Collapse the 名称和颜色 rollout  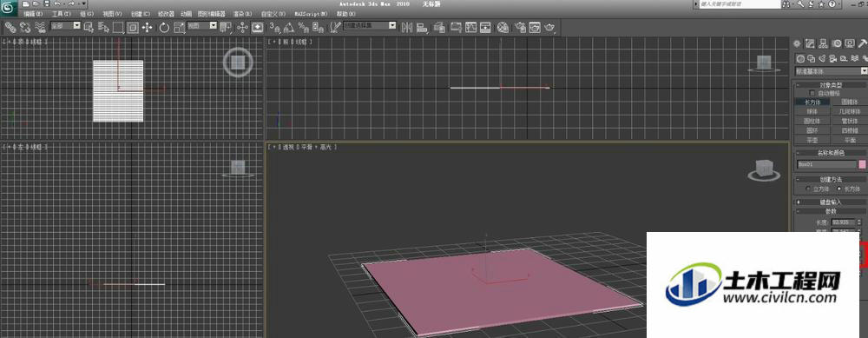832,152
